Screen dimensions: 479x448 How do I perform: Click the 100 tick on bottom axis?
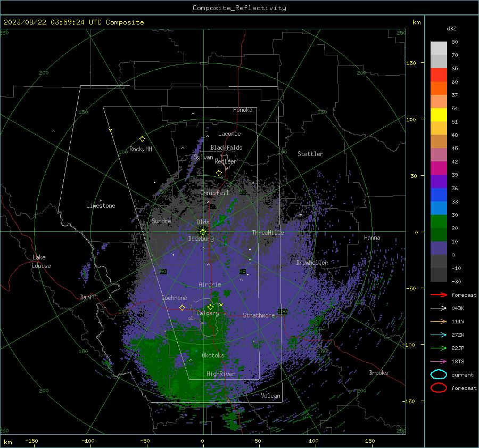pyautogui.click(x=313, y=441)
